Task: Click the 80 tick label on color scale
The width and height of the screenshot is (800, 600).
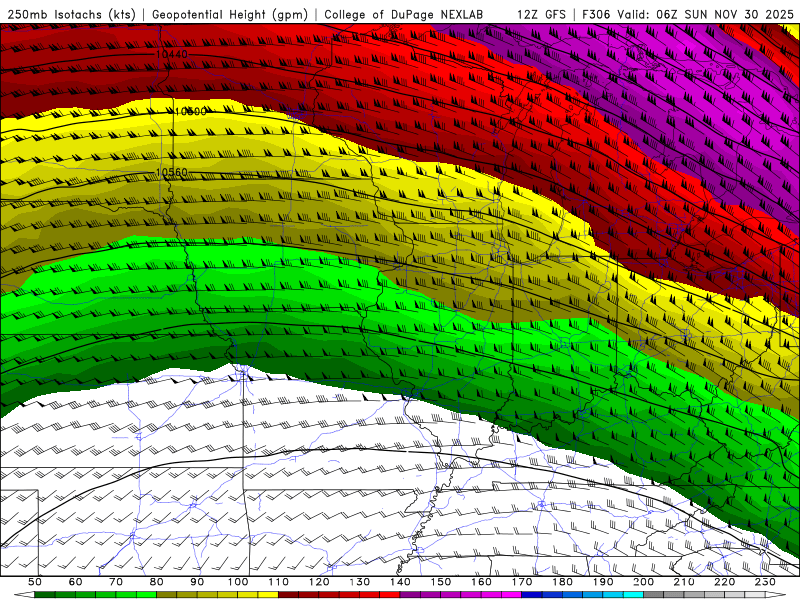Action: point(156,582)
